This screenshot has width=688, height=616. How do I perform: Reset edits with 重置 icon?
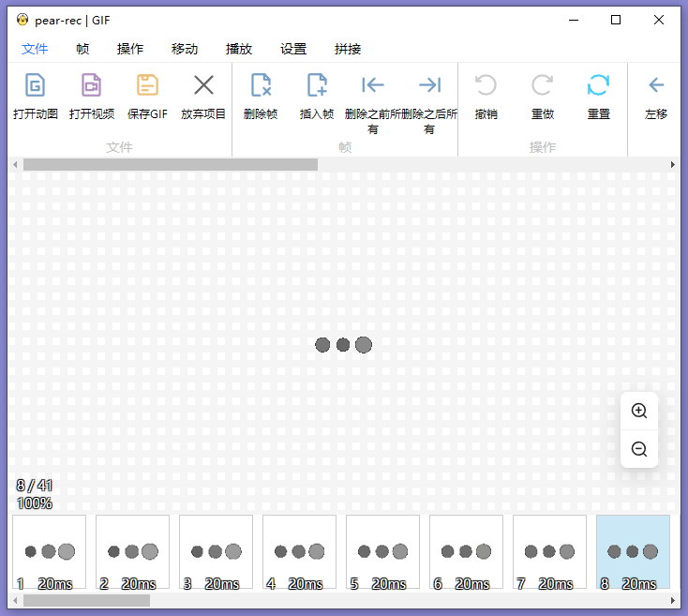click(599, 85)
